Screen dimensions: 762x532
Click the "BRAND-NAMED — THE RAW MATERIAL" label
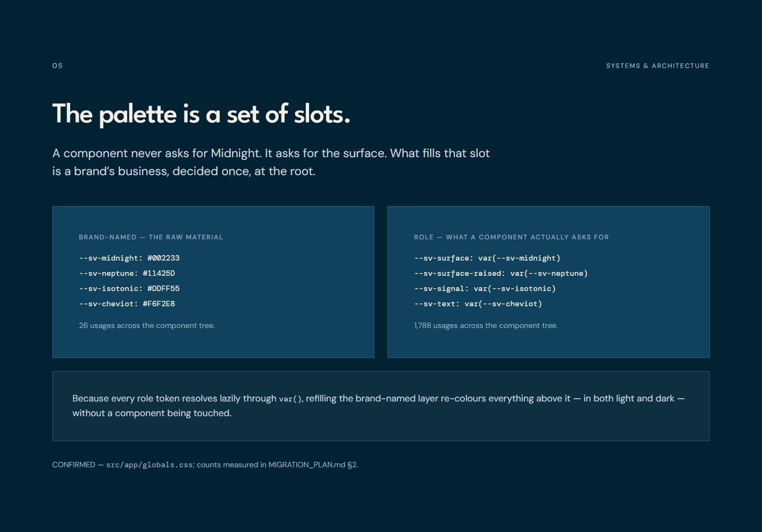tap(151, 237)
